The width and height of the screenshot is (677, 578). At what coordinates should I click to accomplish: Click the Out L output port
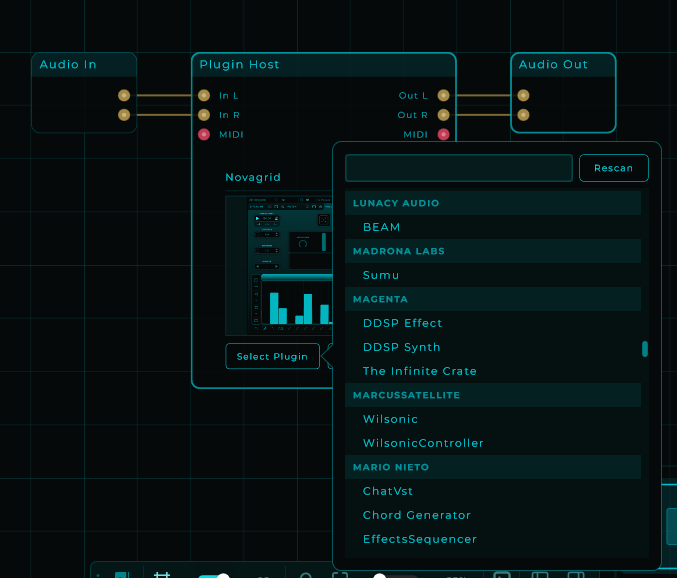[443, 95]
